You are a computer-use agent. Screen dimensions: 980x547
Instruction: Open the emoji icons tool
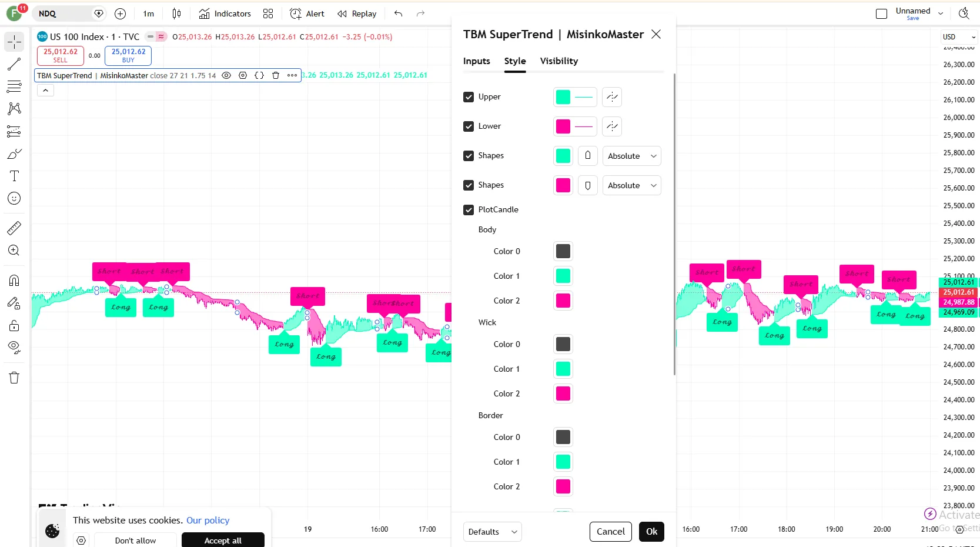tap(14, 198)
